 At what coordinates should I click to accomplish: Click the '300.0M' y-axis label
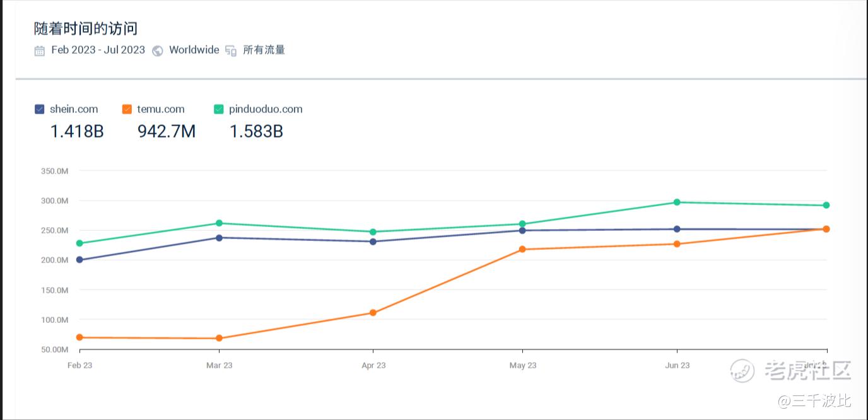[54, 201]
